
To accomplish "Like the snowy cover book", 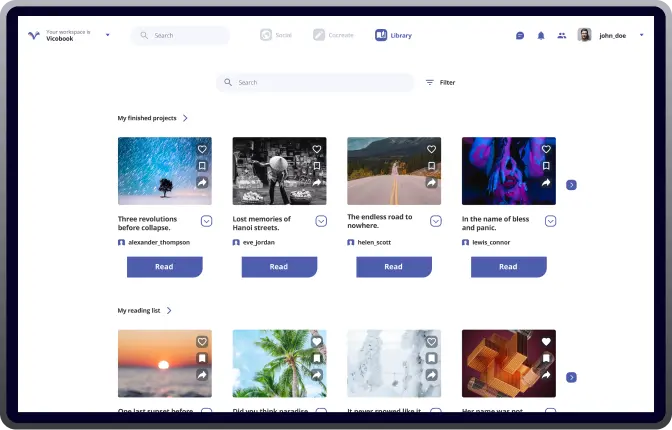I will click(x=432, y=342).
